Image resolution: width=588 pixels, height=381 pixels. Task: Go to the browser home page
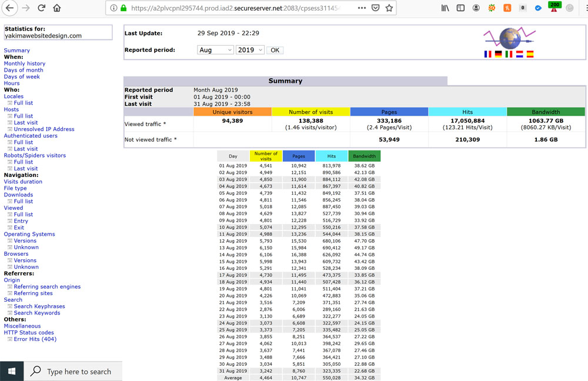pyautogui.click(x=57, y=8)
